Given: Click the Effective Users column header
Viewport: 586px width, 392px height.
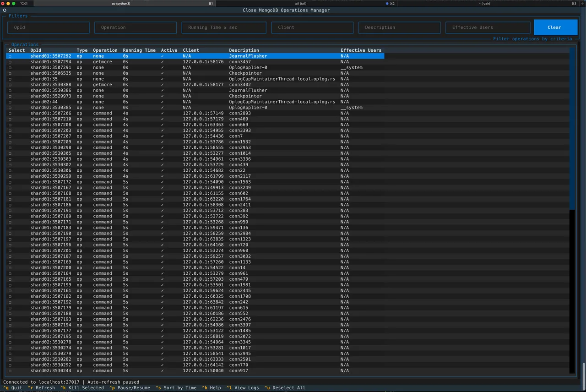Looking at the screenshot, I should [361, 50].
